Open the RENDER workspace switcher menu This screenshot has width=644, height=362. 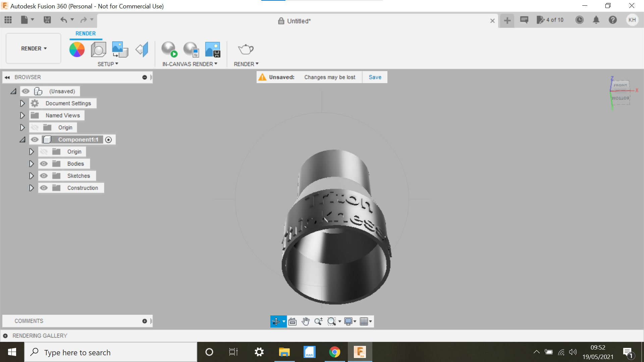tap(33, 48)
